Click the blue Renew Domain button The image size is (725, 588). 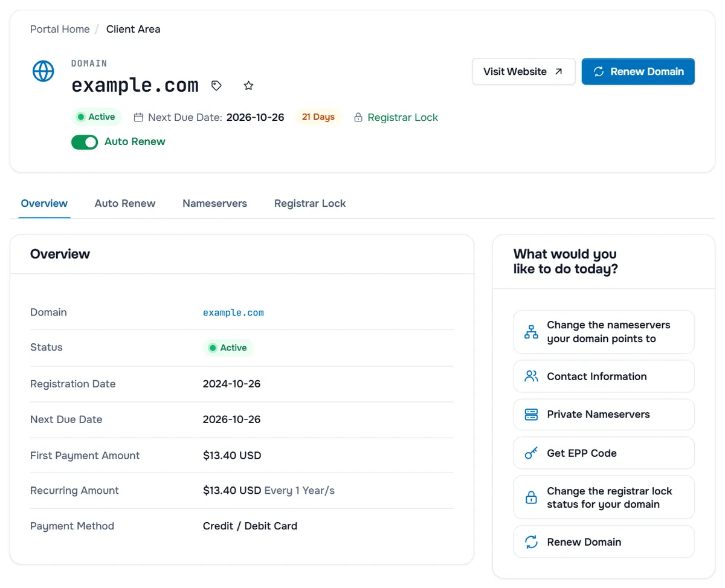638,71
